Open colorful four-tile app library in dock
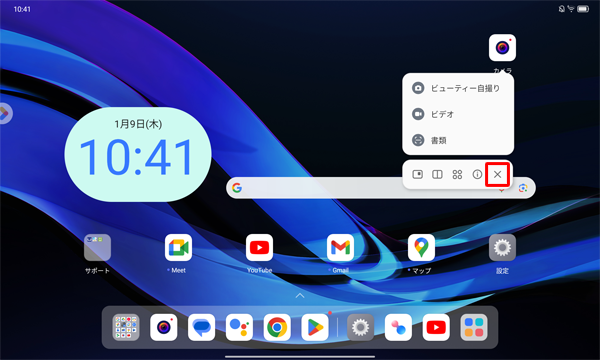Viewport: 600px width, 360px height. (x=474, y=327)
